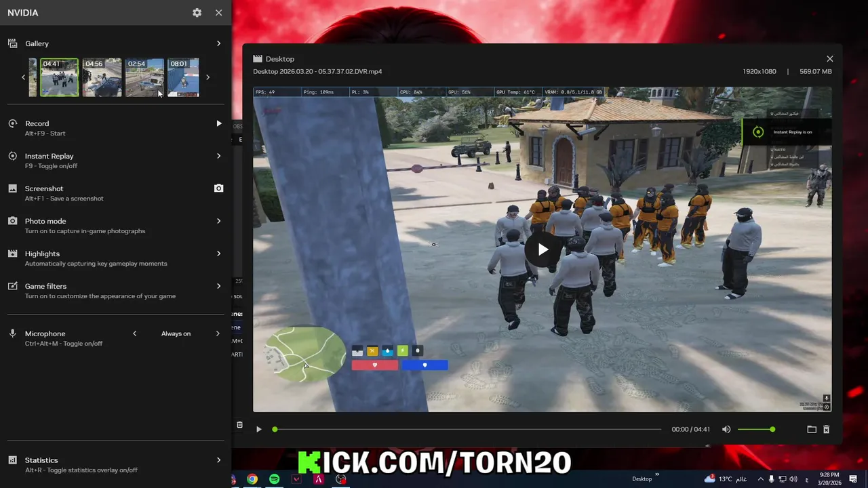Image resolution: width=868 pixels, height=488 pixels.
Task: Open Game filters menu item
Action: [x=115, y=290]
